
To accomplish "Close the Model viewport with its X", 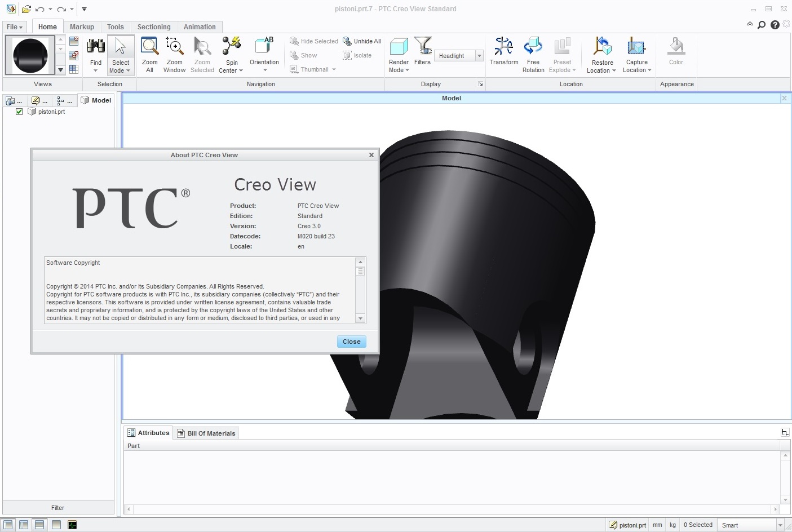I will (x=784, y=98).
